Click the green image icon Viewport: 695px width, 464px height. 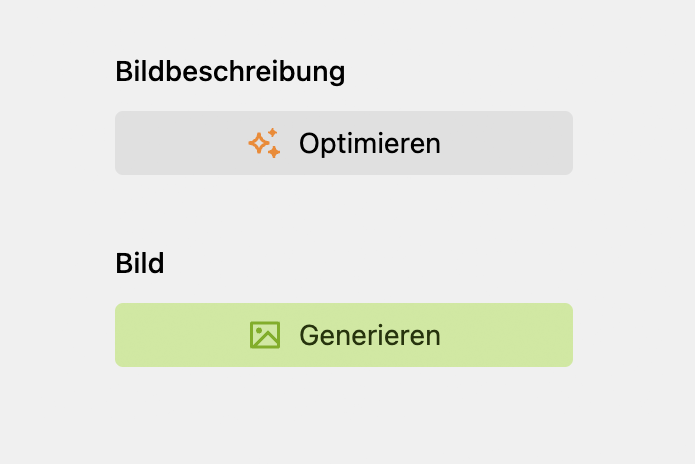(x=265, y=335)
